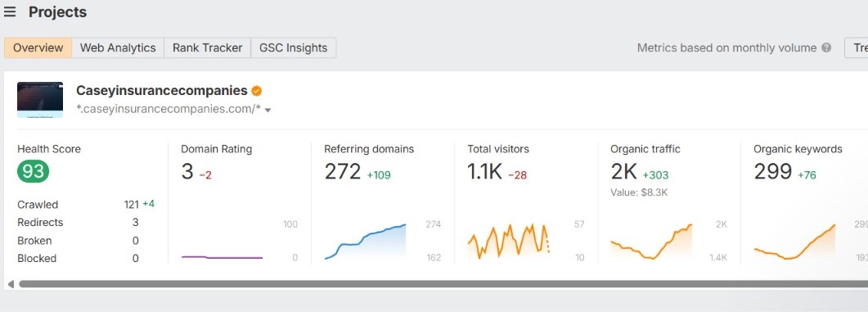The image size is (868, 312).
Task: Click the Referring domains value 272
Action: pos(343,172)
